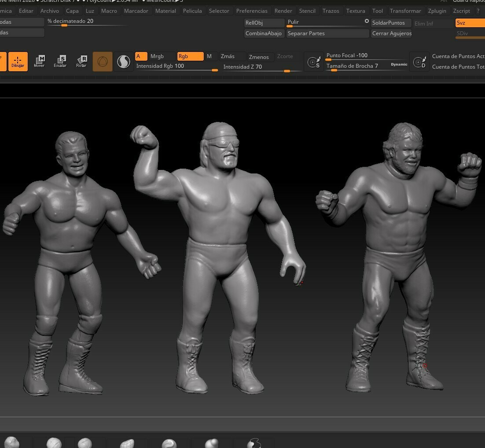Toggle the Svz button
The height and width of the screenshot is (448, 485).
[470, 23]
